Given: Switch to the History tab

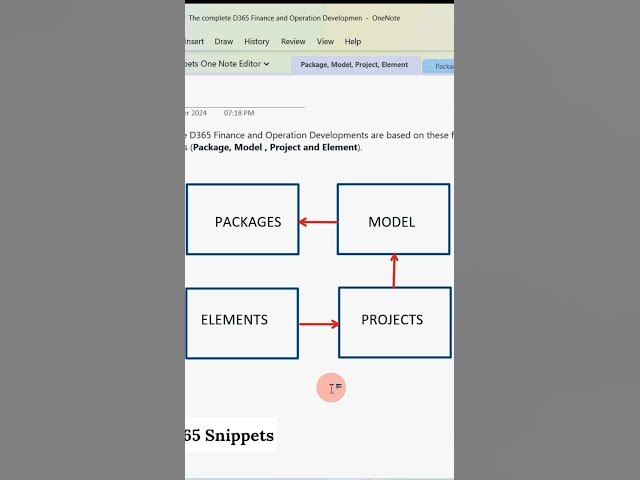Looking at the screenshot, I should [x=257, y=42].
